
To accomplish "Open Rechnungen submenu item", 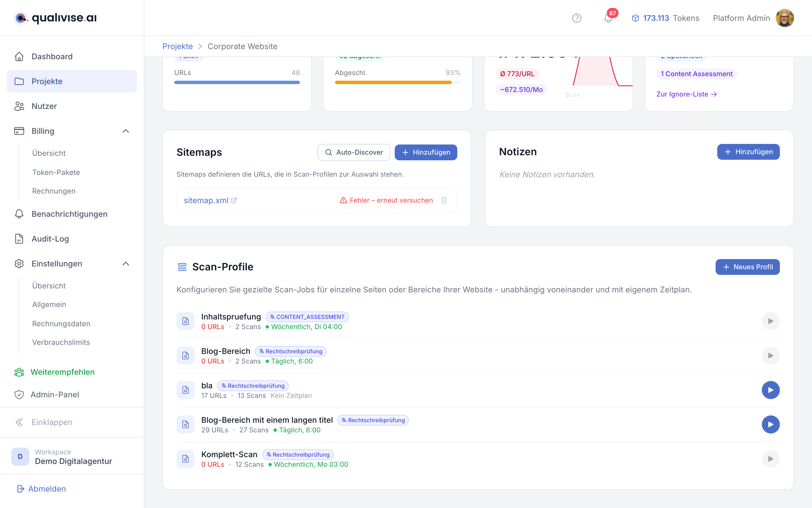I will pos(54,191).
